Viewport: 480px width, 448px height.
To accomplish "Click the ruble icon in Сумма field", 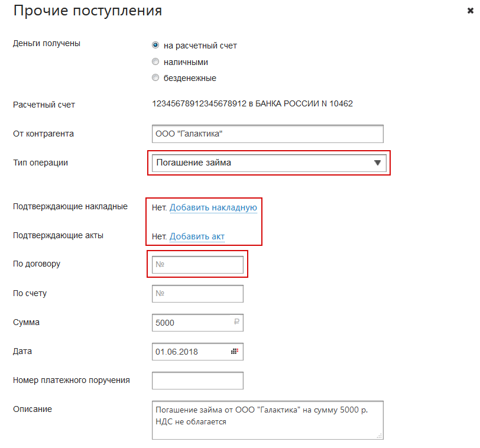I will (x=236, y=323).
